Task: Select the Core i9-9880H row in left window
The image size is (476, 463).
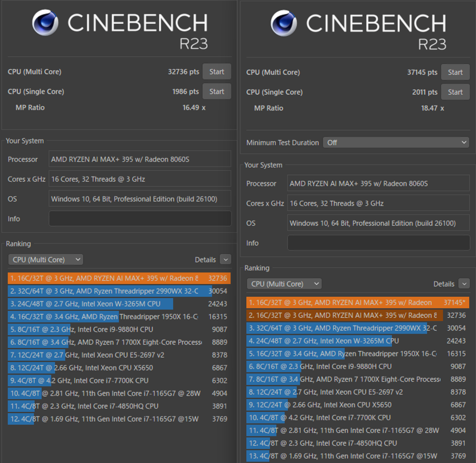Action: coord(119,329)
